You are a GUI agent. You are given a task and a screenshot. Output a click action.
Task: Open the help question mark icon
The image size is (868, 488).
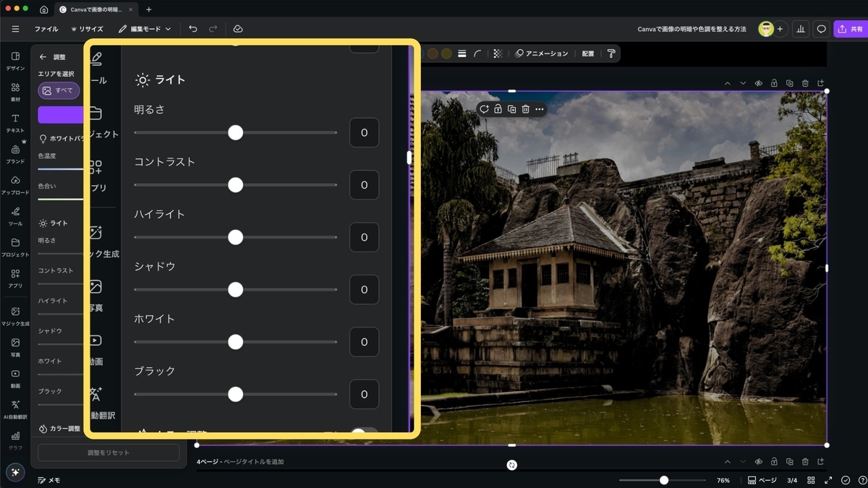(861, 480)
